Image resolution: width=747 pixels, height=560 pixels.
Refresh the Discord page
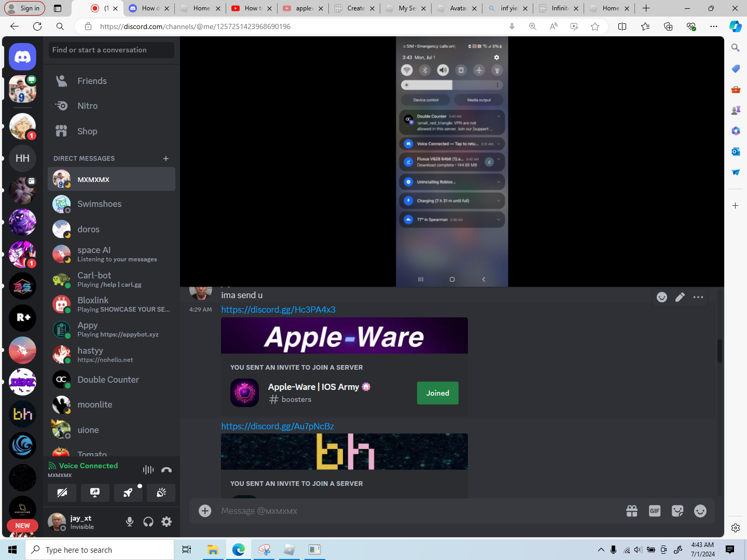(37, 26)
